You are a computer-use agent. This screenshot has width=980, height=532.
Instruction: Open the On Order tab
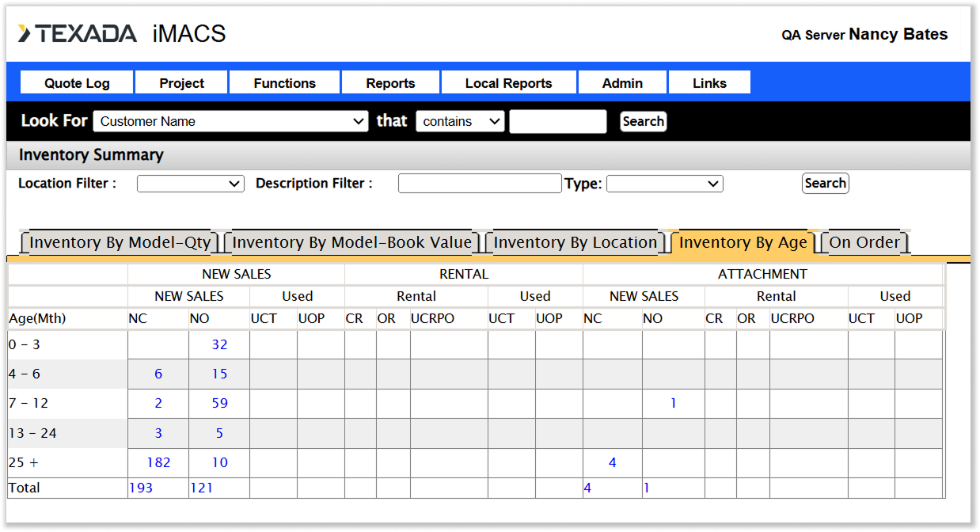pyautogui.click(x=864, y=243)
